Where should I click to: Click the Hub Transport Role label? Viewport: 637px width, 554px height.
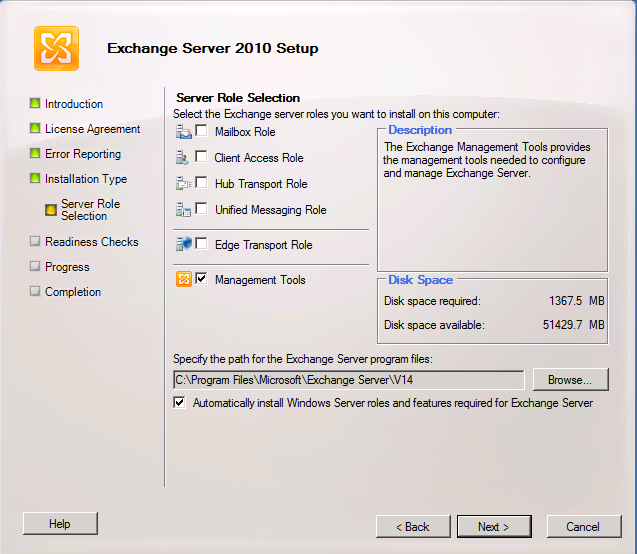(261, 184)
